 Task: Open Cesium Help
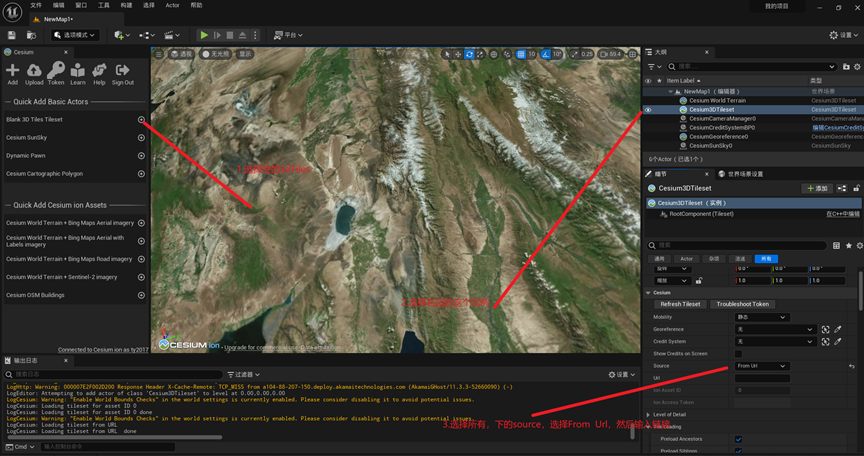point(99,74)
